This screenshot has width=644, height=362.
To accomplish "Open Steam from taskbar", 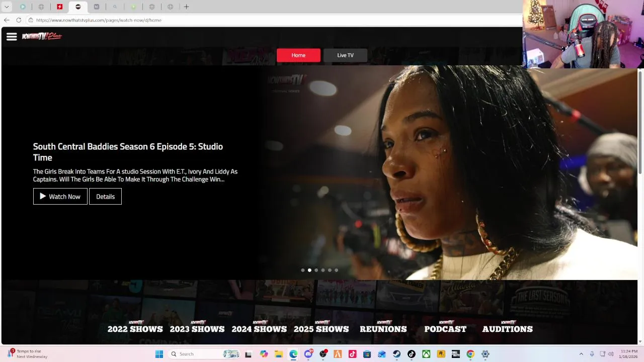I will (396, 354).
